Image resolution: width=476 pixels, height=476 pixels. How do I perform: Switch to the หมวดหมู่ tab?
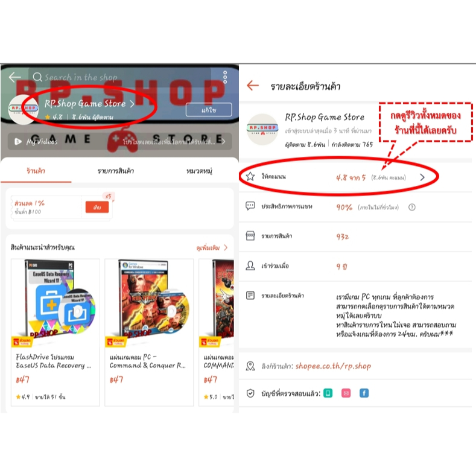tap(199, 171)
